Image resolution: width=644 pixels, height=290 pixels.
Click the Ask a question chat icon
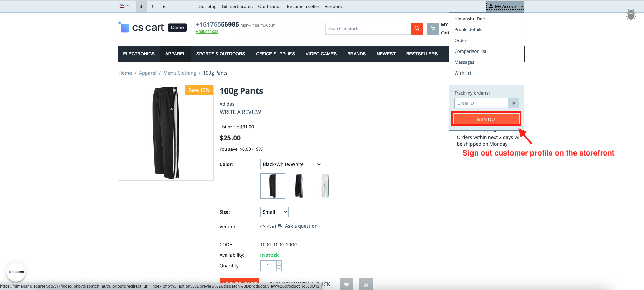click(280, 226)
